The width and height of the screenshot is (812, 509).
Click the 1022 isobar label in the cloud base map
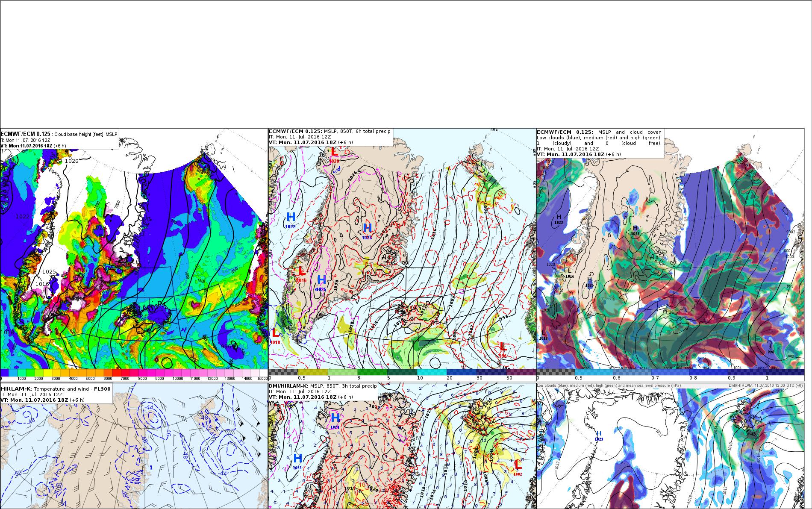coord(23,217)
